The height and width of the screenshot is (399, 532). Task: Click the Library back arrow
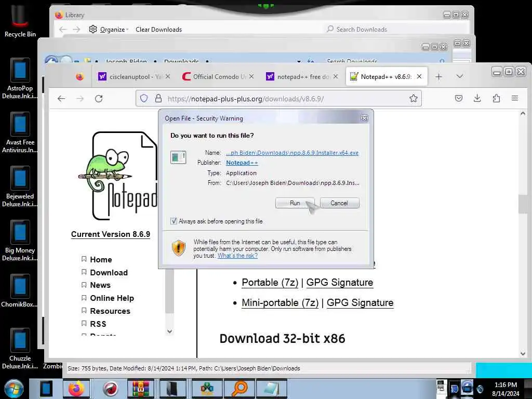[63, 30]
